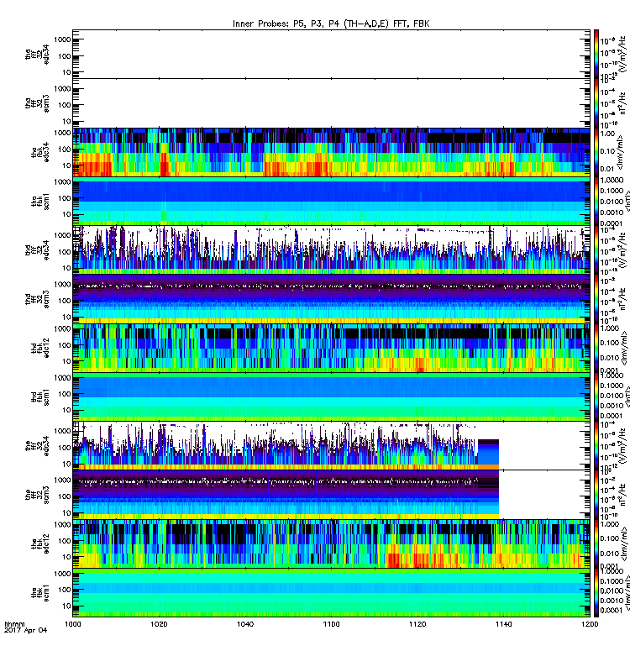Click the color bar beside the top tha fff edc34 panel
The image size is (630, 672).
tap(596, 54)
